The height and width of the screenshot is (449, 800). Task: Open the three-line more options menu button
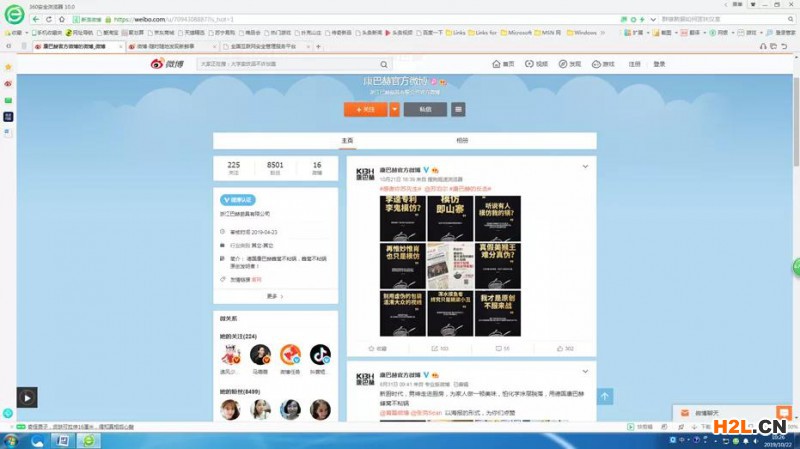click(x=458, y=109)
